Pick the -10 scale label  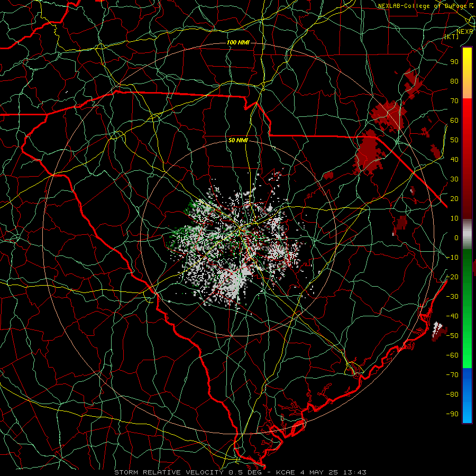click(x=452, y=258)
